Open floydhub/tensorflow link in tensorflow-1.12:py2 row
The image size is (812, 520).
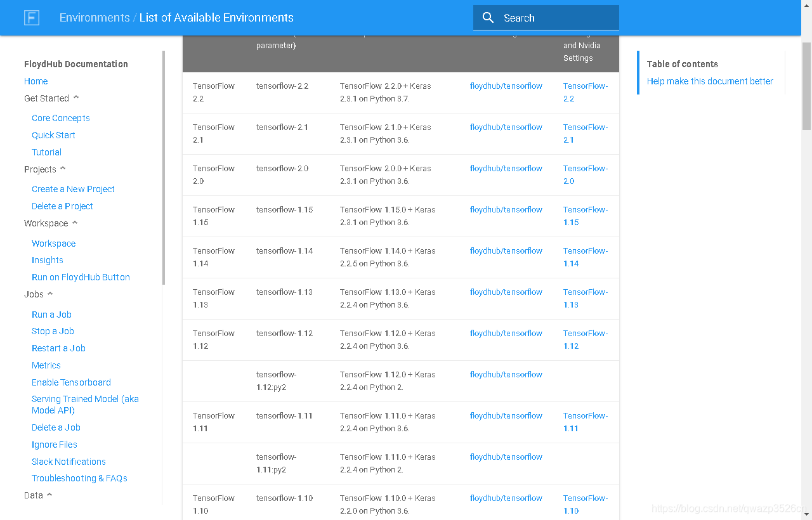506,374
